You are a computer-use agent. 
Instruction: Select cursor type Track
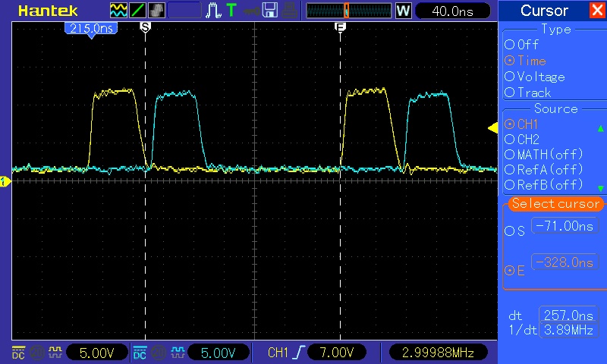[527, 93]
